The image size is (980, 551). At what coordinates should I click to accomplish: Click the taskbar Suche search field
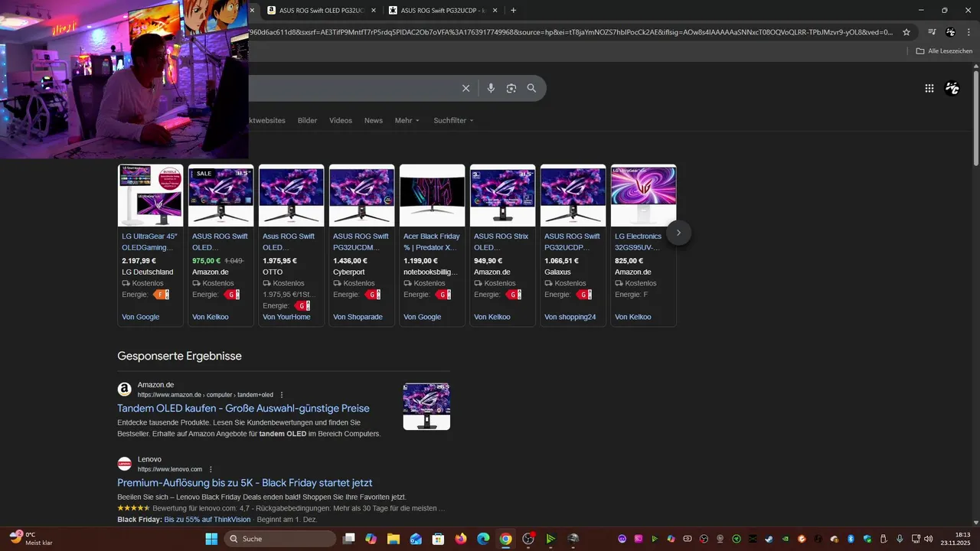280,539
